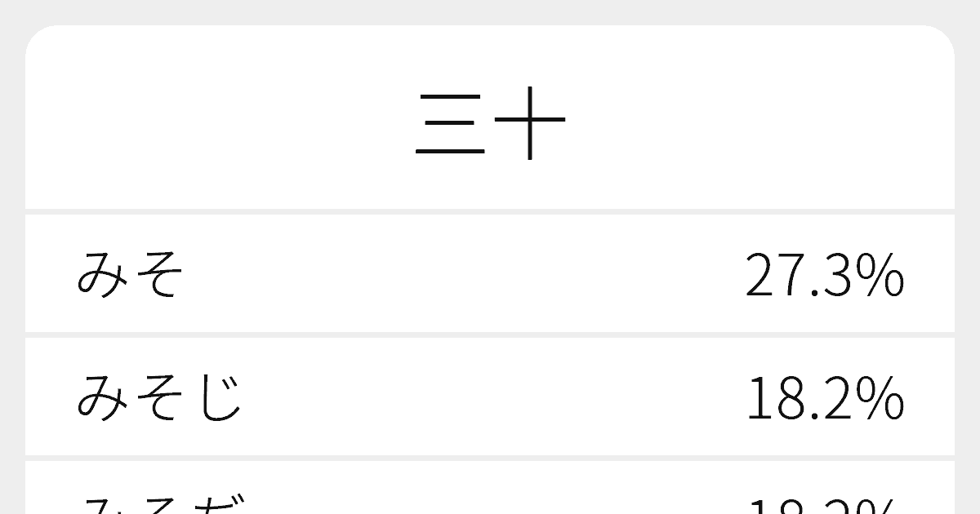Select the みそ reading label

click(131, 275)
